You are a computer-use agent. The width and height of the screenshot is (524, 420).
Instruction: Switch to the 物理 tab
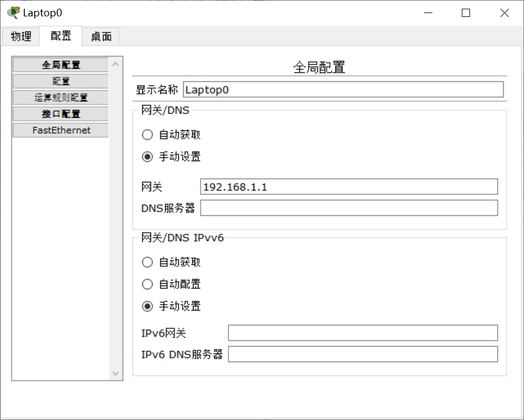tap(21, 36)
